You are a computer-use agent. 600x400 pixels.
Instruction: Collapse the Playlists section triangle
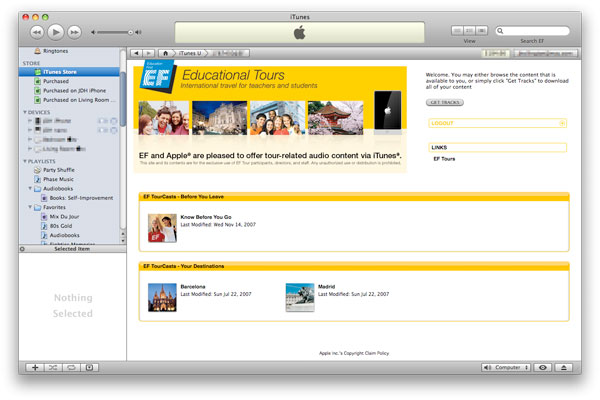click(25, 161)
